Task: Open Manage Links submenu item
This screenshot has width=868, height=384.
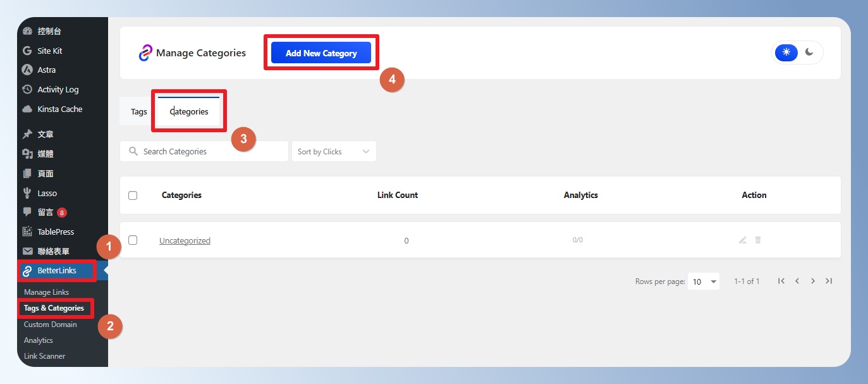Action: [46, 292]
